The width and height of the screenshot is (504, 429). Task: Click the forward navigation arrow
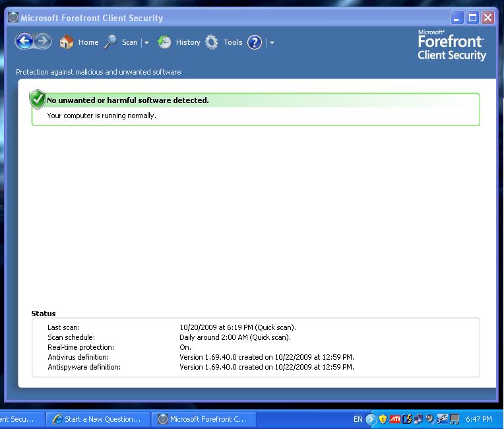[43, 41]
